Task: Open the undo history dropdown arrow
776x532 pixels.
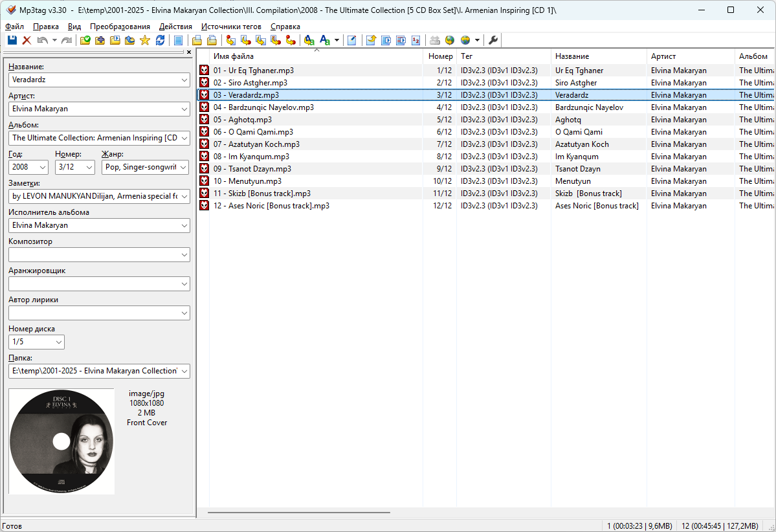Action: pyautogui.click(x=54, y=41)
